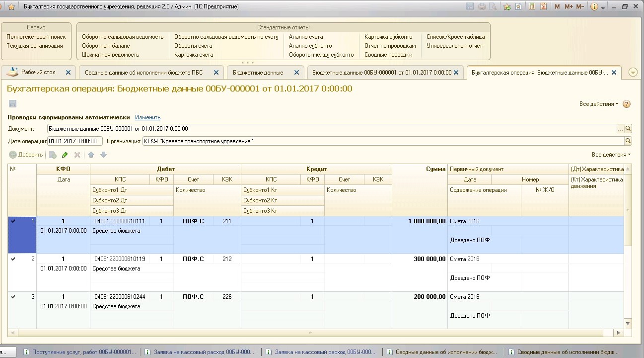Switch to the Рабочий стол tab
The width and height of the screenshot is (644, 358).
click(38, 72)
